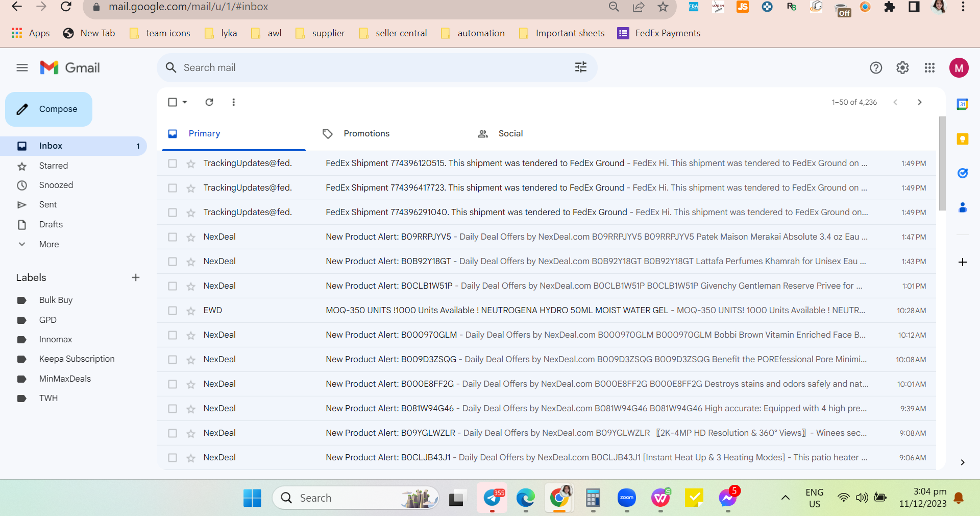
Task: Reload the browser page
Action: [x=66, y=7]
